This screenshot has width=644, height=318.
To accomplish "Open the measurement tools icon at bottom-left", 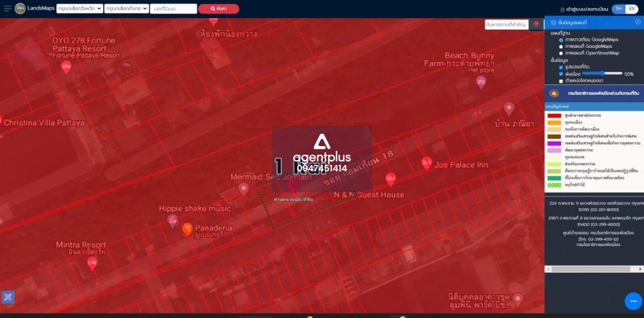I will point(8,297).
